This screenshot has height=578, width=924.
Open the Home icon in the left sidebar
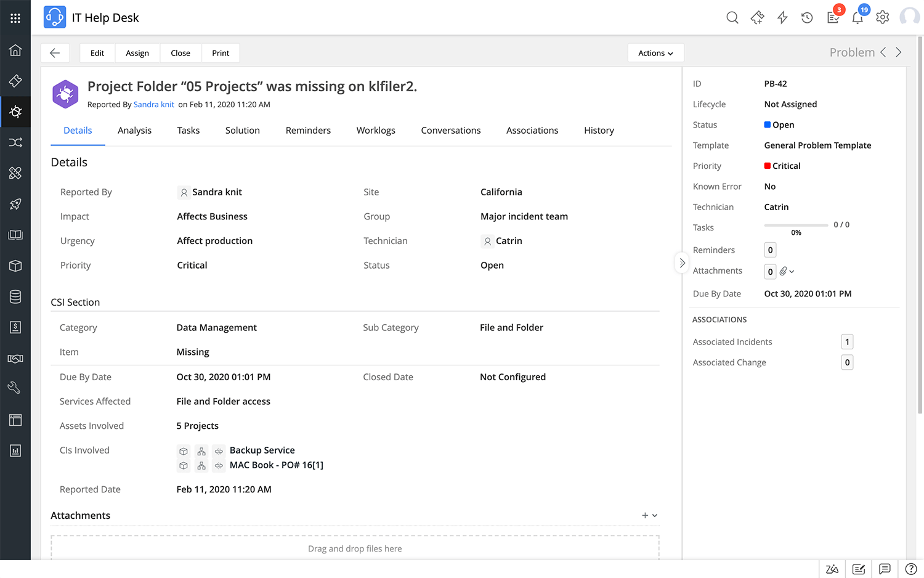point(15,51)
